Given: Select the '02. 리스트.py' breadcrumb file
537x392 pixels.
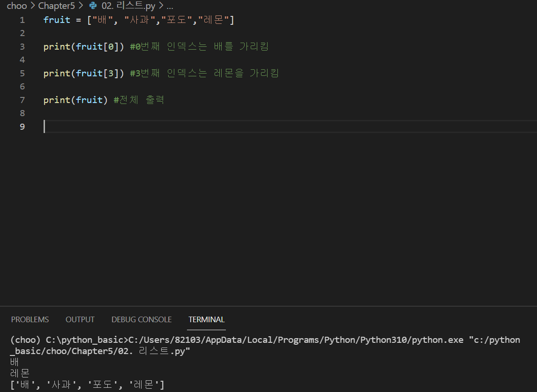Looking at the screenshot, I should pos(128,6).
